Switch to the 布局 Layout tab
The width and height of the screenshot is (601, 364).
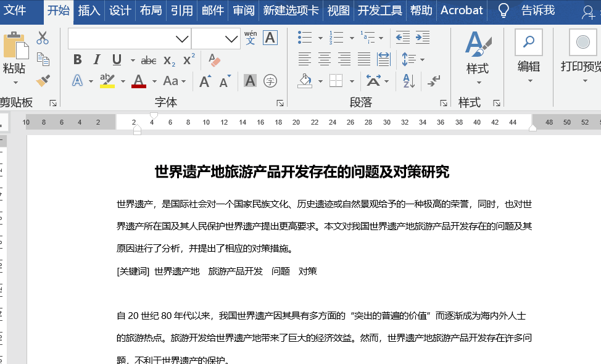pos(151,10)
